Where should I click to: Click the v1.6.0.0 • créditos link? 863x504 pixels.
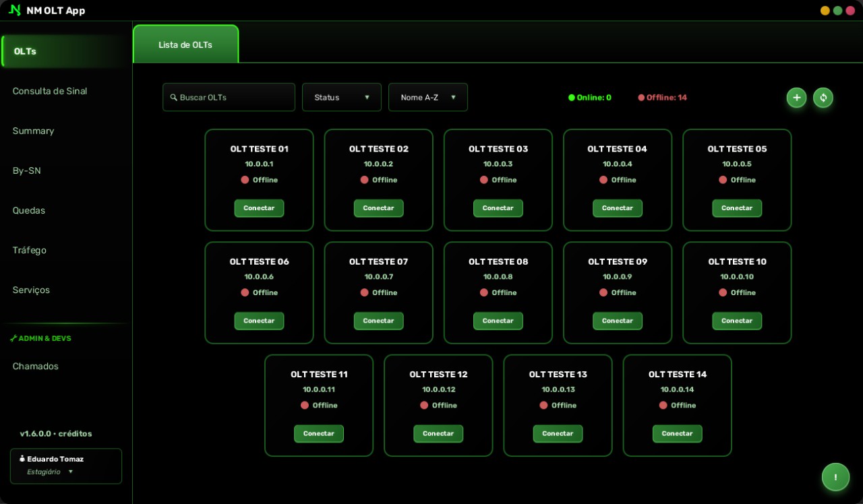56,433
